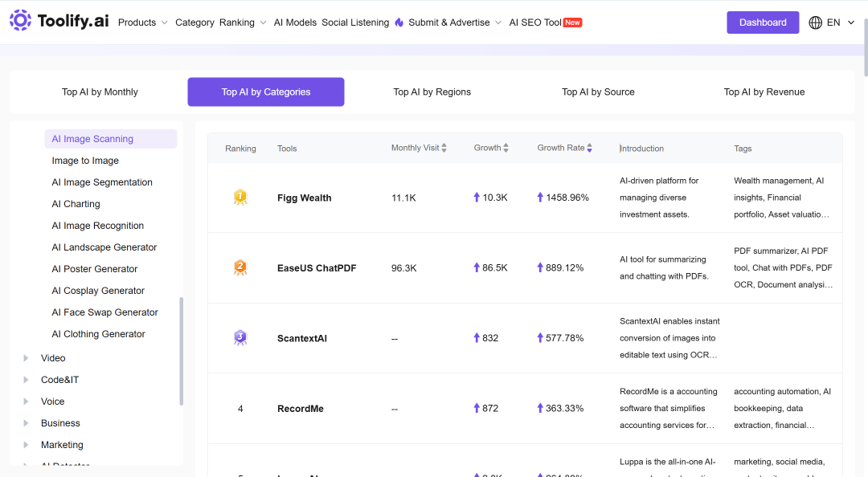Select AI Poster Generator category

coord(95,268)
